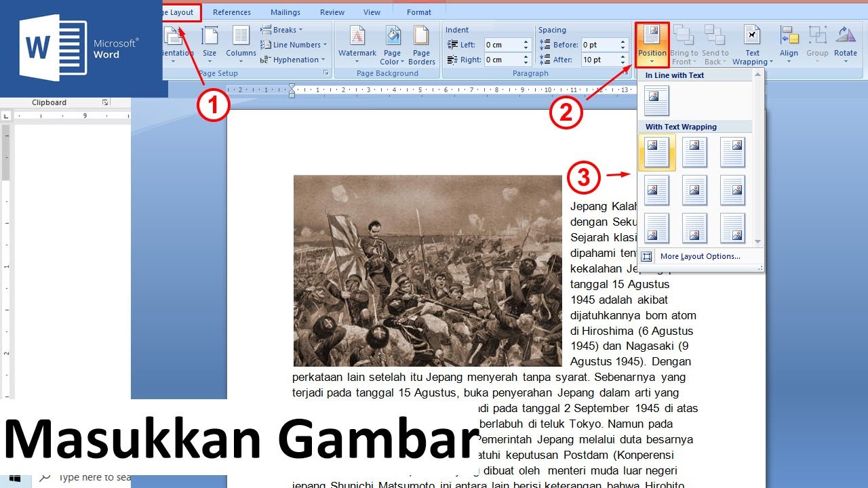Expand Line Numbers dropdown
The image size is (868, 488).
tap(294, 45)
